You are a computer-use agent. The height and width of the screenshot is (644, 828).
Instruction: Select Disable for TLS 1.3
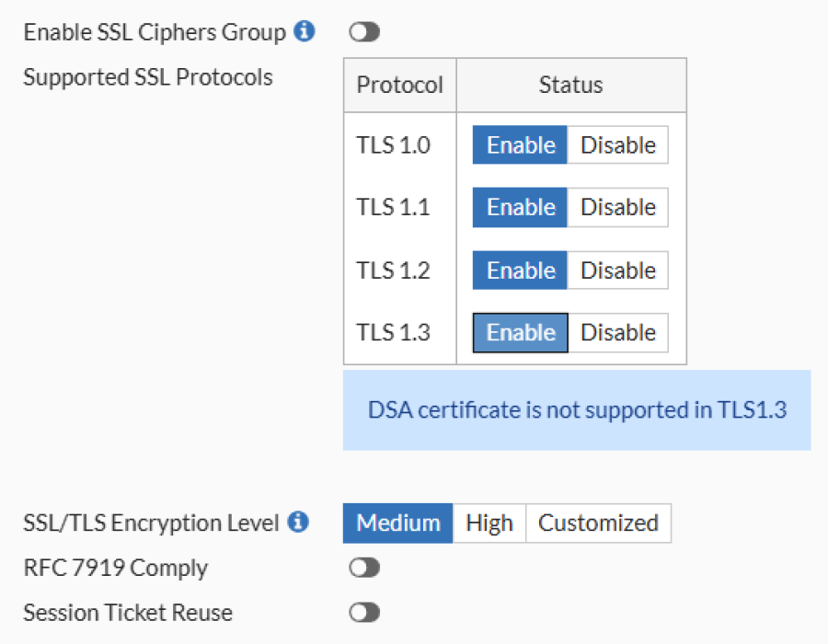coord(618,332)
